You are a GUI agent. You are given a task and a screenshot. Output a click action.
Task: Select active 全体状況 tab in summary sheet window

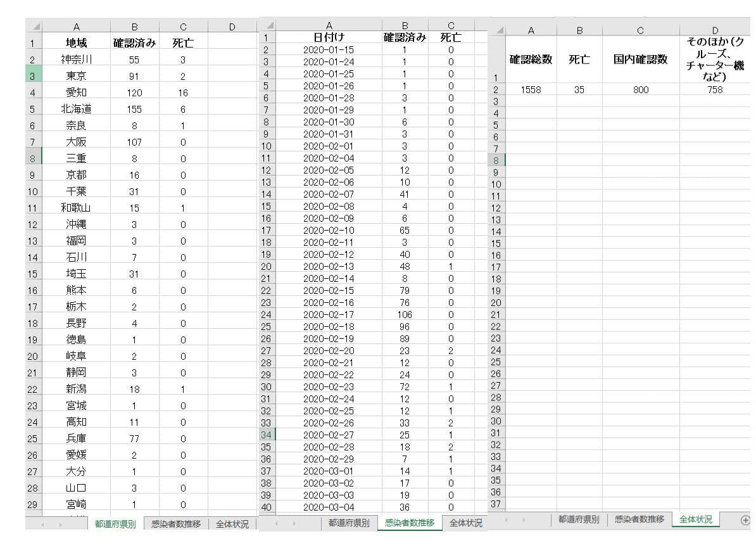pyautogui.click(x=696, y=519)
